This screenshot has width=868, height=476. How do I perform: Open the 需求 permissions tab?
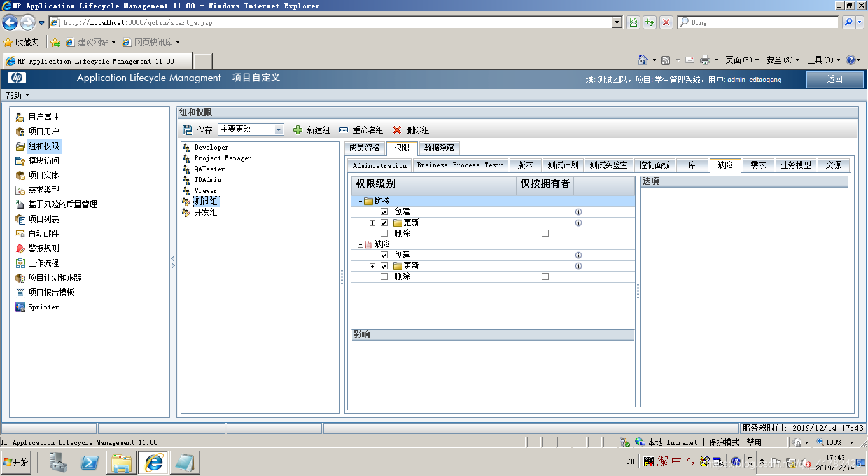pyautogui.click(x=759, y=165)
